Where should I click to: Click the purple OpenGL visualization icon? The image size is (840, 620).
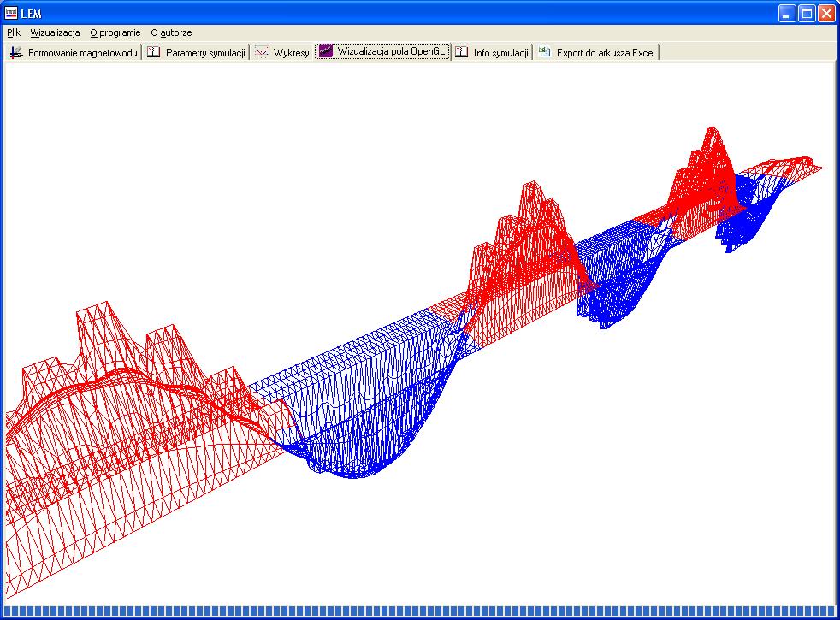[326, 50]
